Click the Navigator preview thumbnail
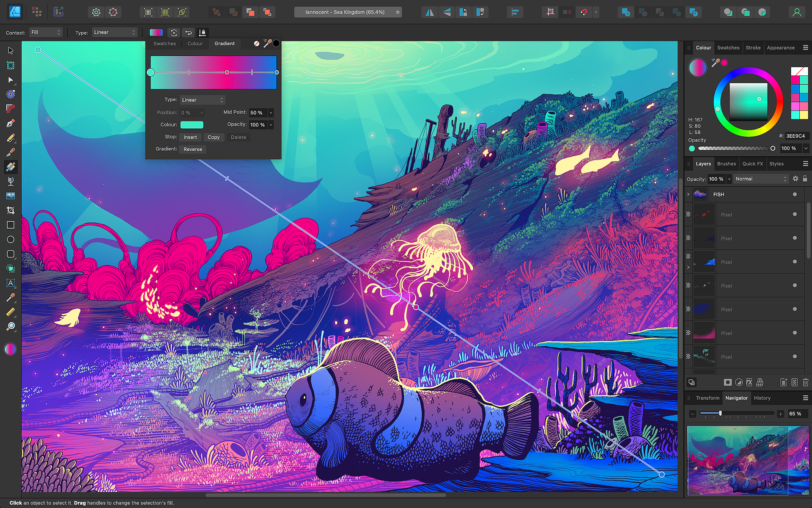 pos(748,461)
